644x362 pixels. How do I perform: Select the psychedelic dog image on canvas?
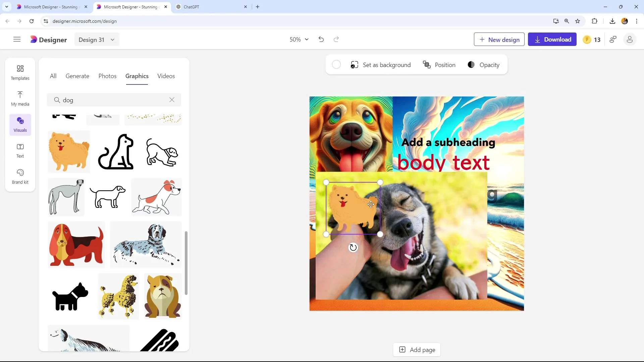click(x=351, y=134)
